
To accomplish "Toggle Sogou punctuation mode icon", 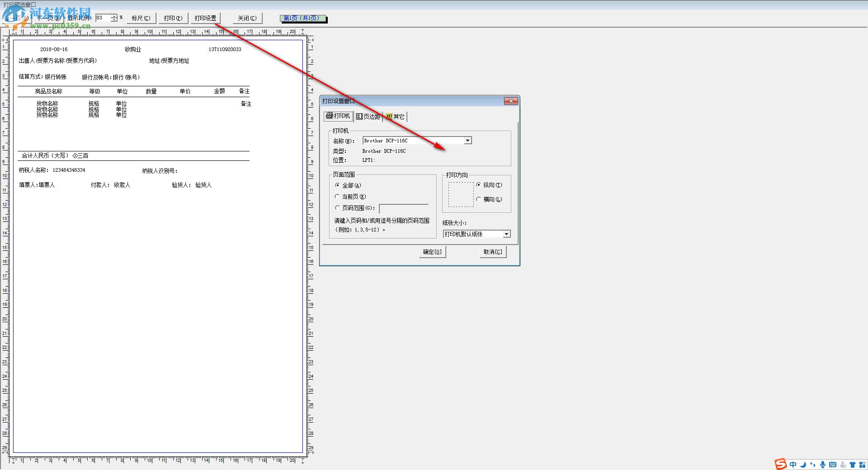I will (813, 465).
